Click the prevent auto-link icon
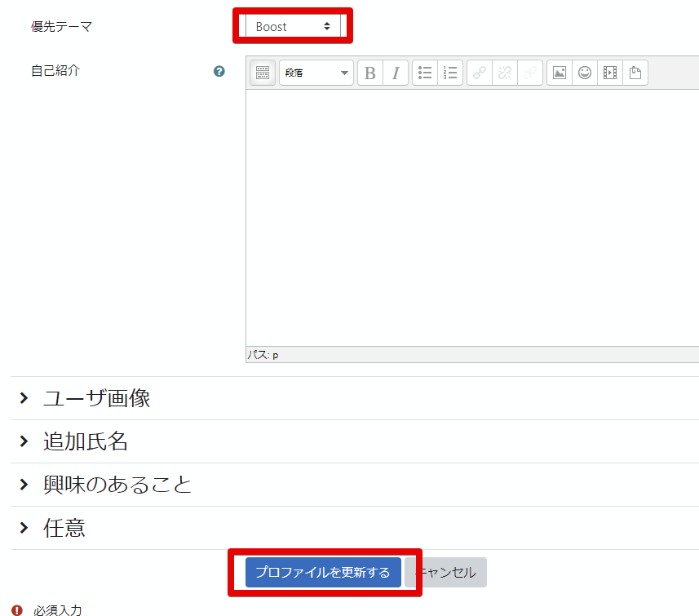 (530, 73)
